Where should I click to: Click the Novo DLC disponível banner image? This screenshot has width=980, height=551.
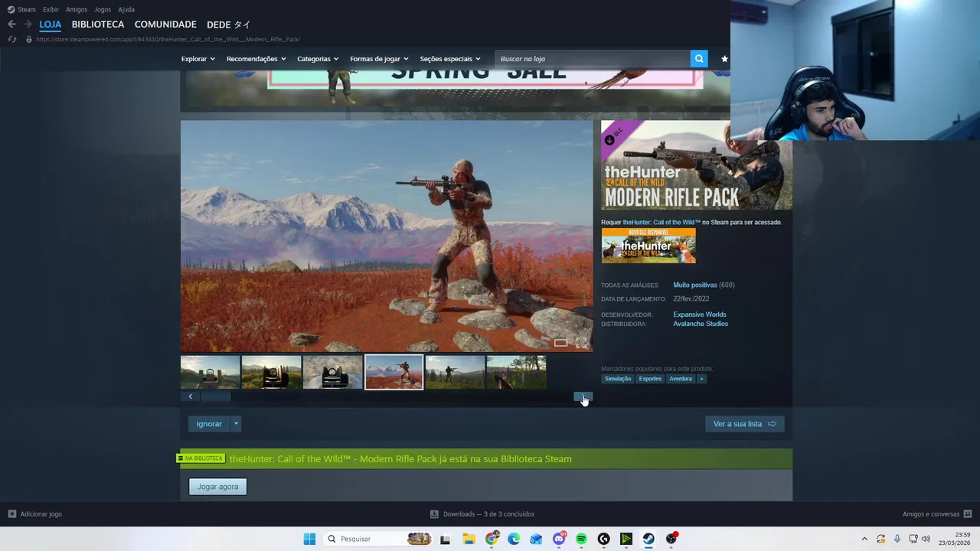648,246
